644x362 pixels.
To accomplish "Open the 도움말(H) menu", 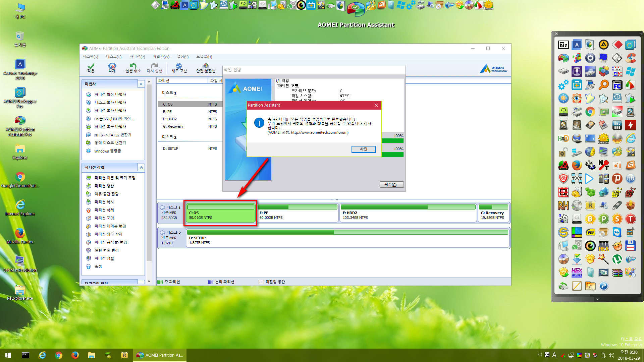I will 204,57.
